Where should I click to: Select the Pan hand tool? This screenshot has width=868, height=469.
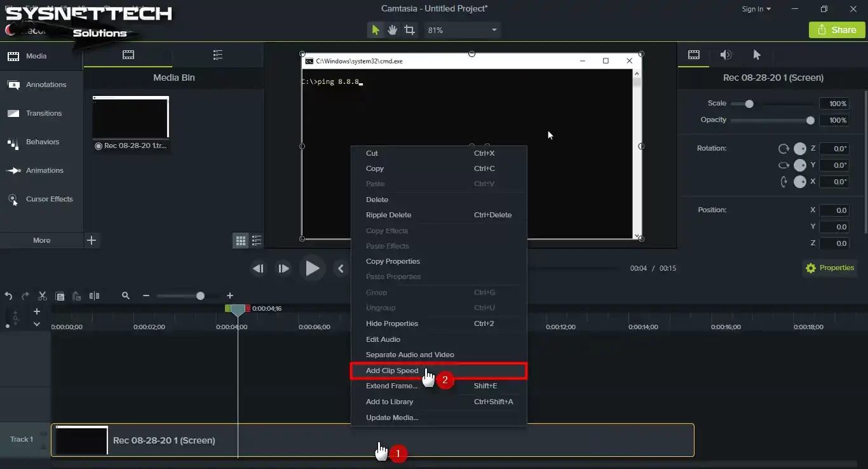(393, 30)
